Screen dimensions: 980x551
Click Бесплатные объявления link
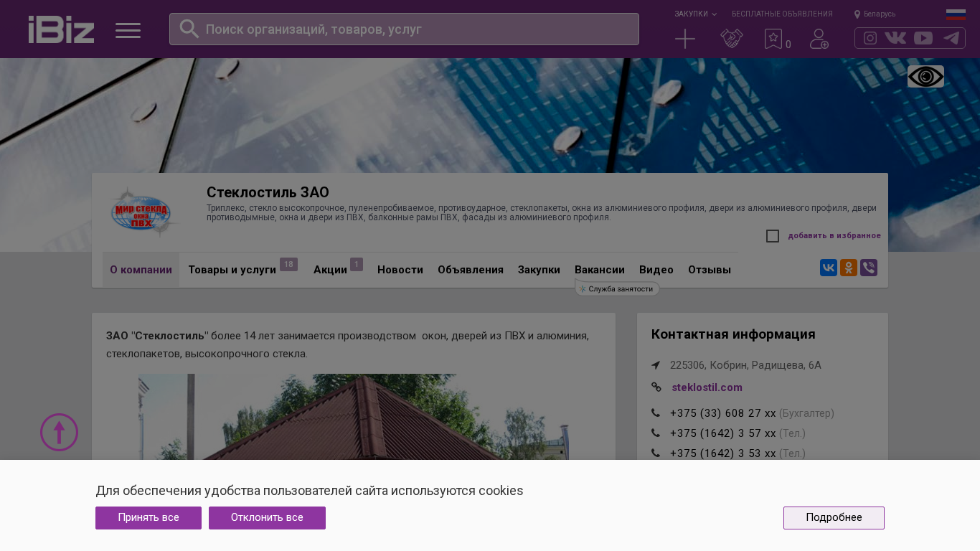782,14
